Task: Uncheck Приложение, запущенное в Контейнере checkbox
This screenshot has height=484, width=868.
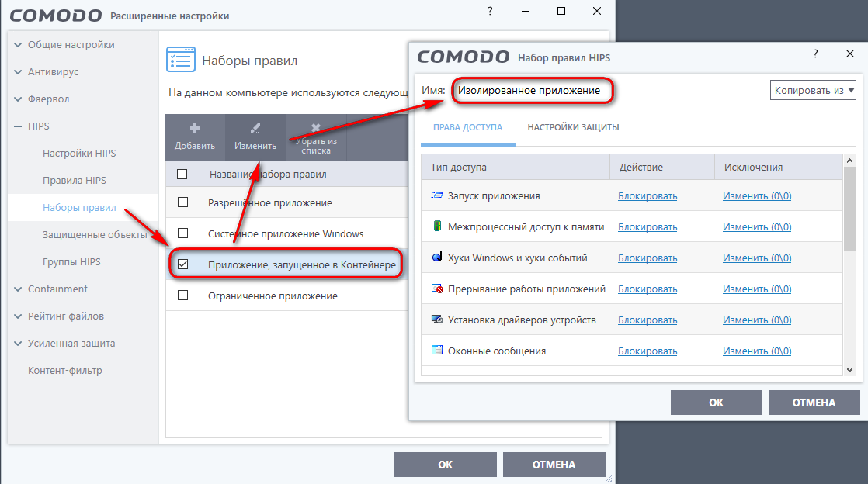Action: (x=182, y=264)
